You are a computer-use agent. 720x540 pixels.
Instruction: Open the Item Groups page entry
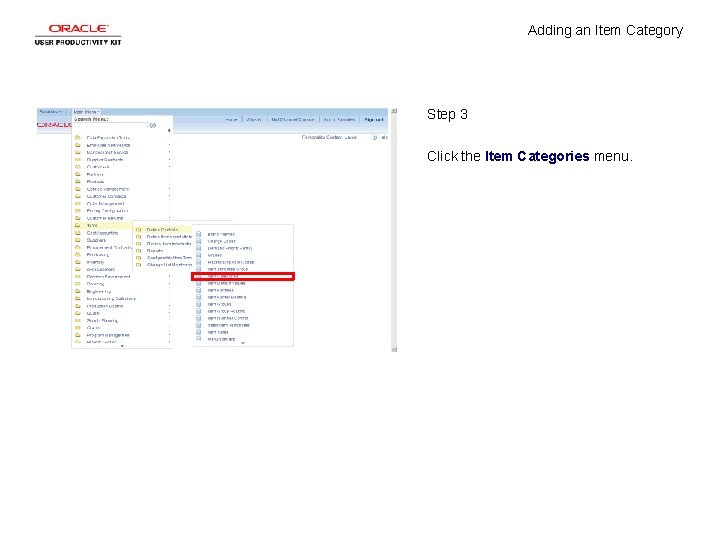point(219,304)
